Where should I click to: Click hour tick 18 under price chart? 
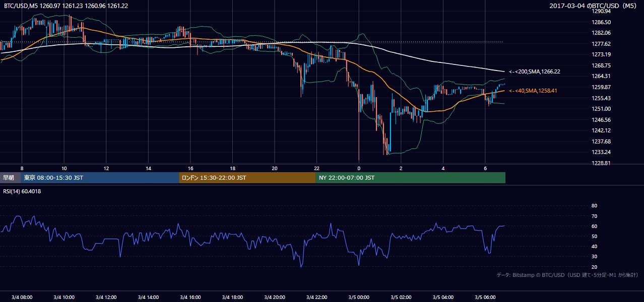coord(232,168)
